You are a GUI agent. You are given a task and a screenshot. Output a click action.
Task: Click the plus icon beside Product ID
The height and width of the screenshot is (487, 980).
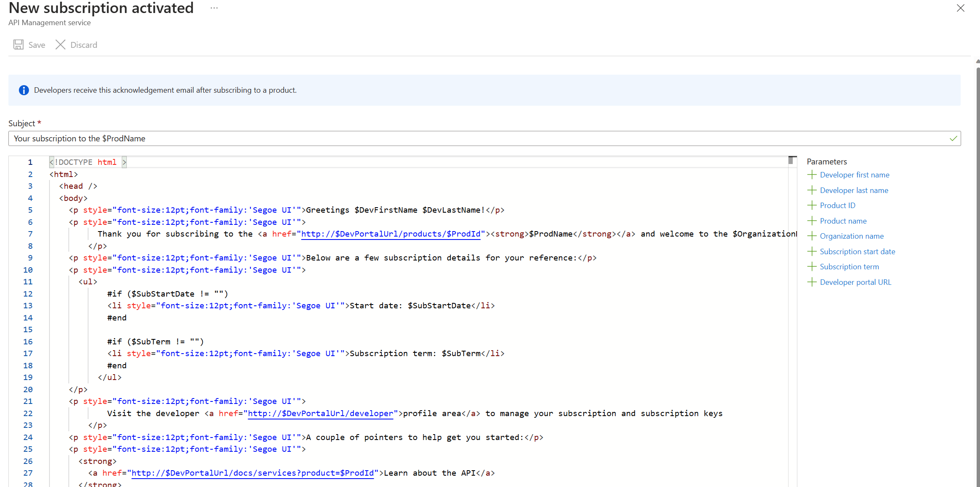(812, 206)
